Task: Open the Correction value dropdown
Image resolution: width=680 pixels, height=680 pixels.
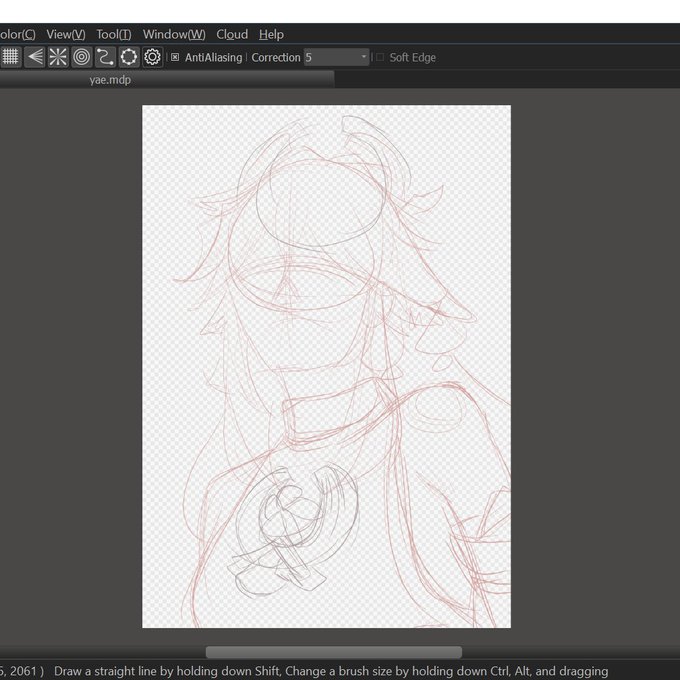Action: coord(336,57)
